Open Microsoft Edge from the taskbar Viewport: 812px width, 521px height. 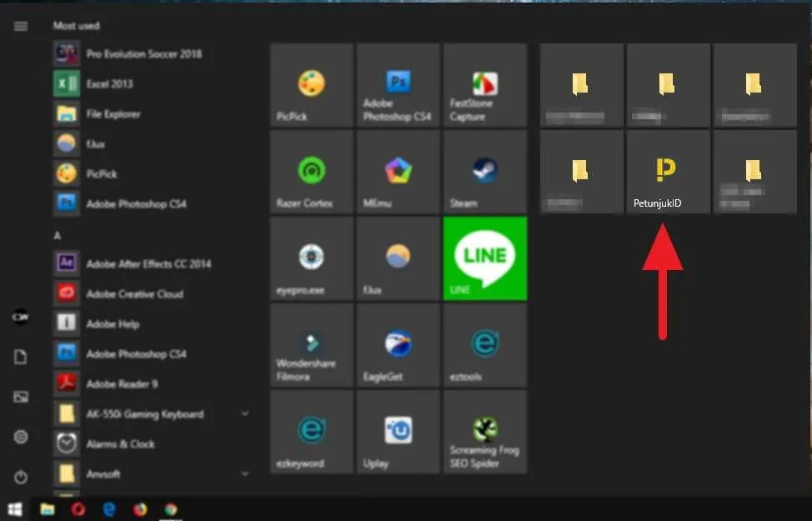[109, 509]
